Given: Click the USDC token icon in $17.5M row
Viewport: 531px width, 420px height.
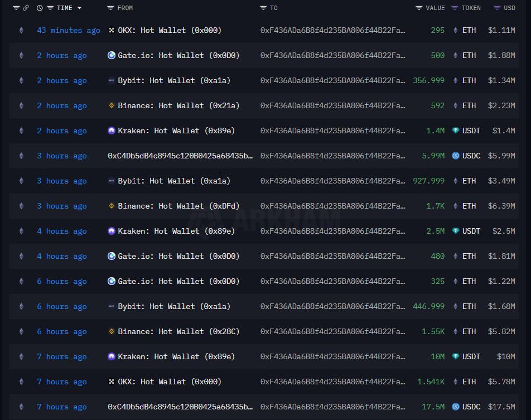Looking at the screenshot, I should pyautogui.click(x=456, y=407).
